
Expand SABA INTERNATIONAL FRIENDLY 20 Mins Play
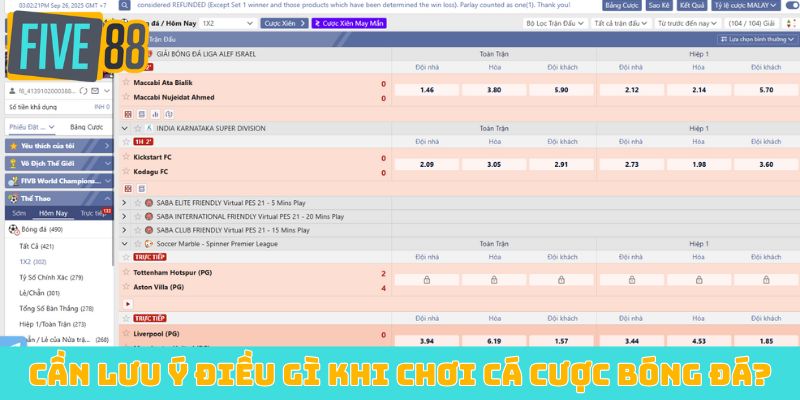coord(124,216)
